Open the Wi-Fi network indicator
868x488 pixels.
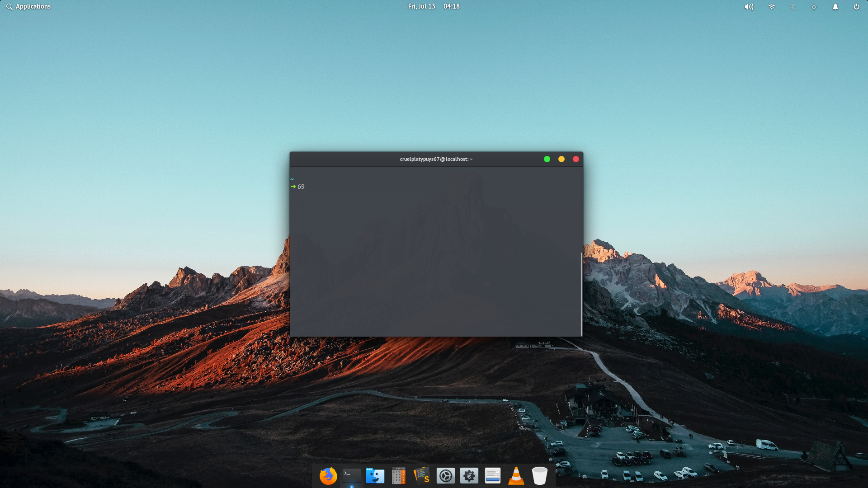point(772,7)
